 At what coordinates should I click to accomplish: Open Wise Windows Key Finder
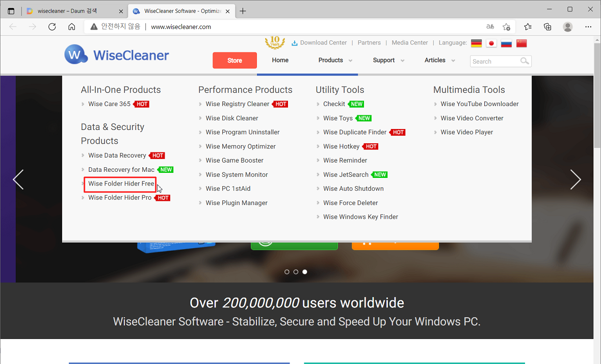click(x=360, y=217)
